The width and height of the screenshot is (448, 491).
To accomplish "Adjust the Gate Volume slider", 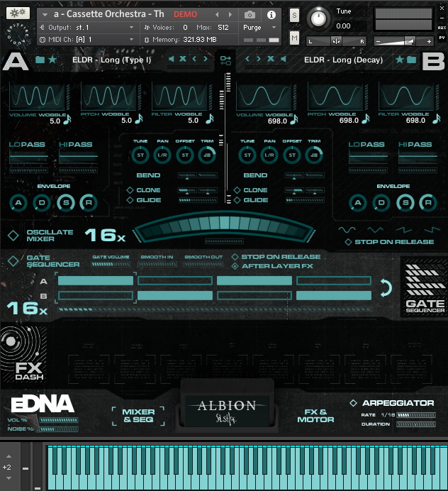I will tap(111, 264).
